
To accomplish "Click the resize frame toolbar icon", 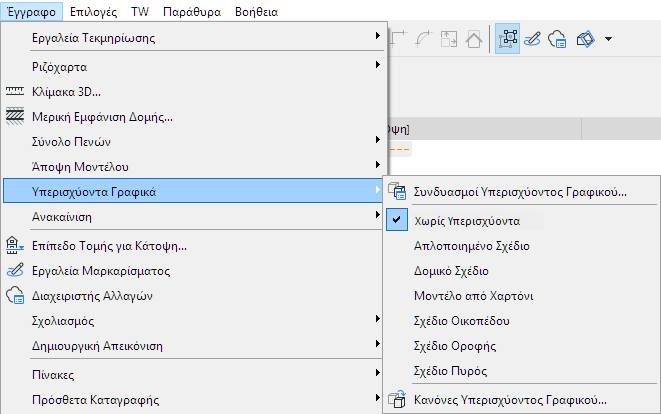I will point(449,39).
